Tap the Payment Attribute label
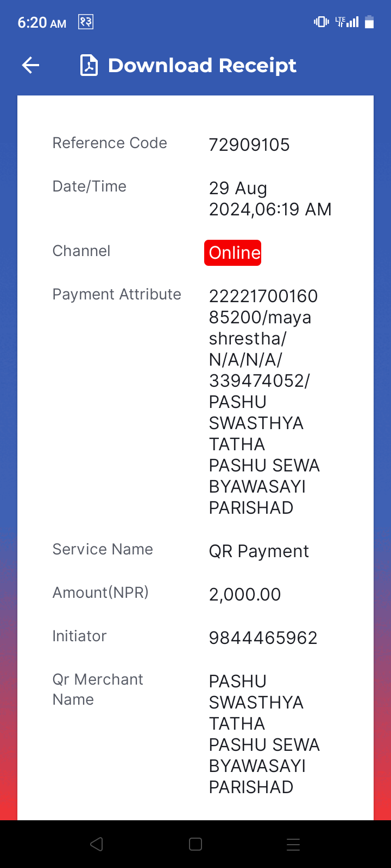 tap(117, 294)
